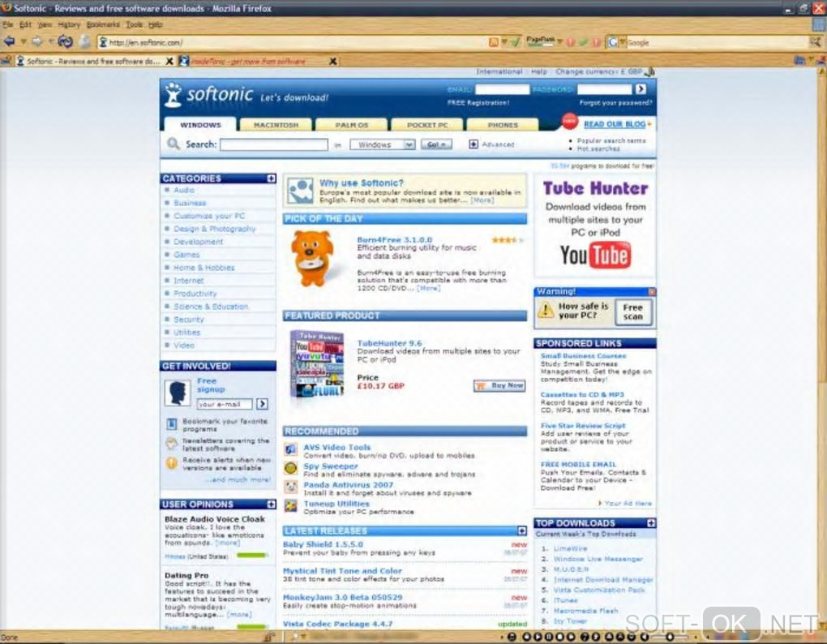
Task: Click the Tuneup Utilities icon
Action: point(290,506)
